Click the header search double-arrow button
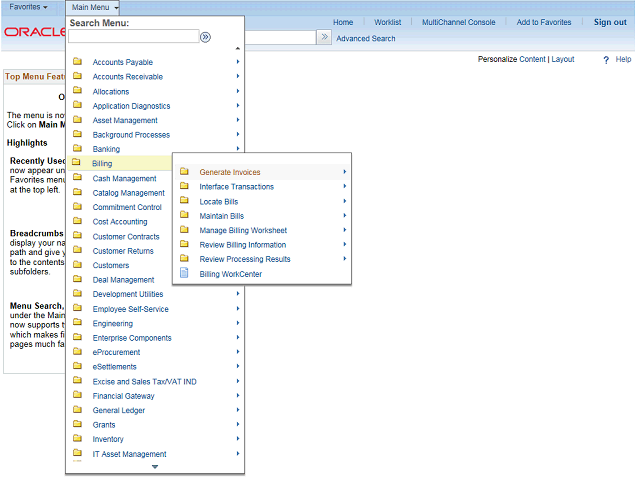640x480 pixels. pos(324,37)
